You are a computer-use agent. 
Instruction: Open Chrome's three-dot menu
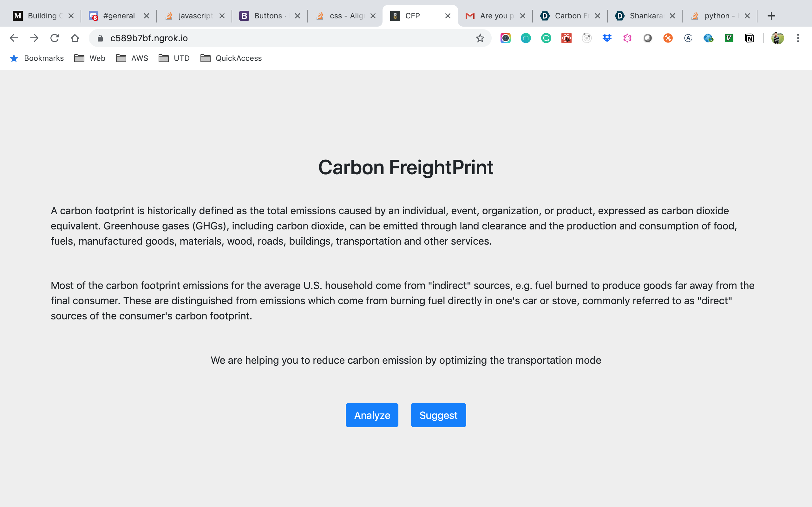pos(798,38)
